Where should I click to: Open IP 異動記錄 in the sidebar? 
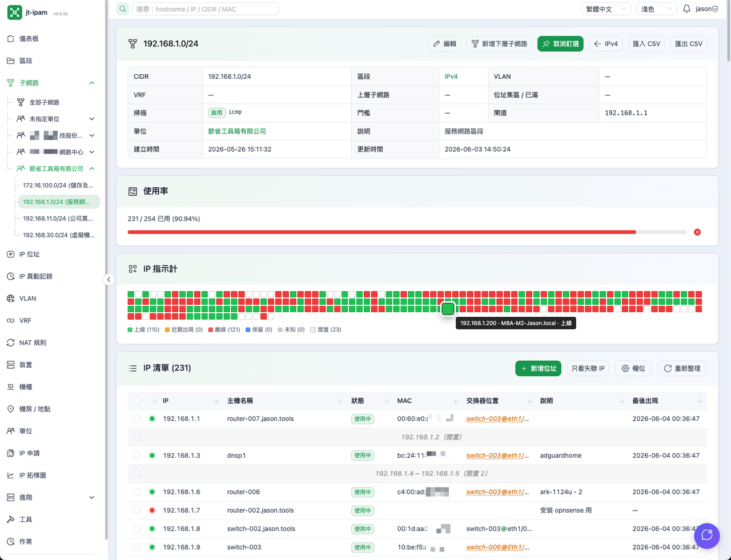click(x=36, y=276)
